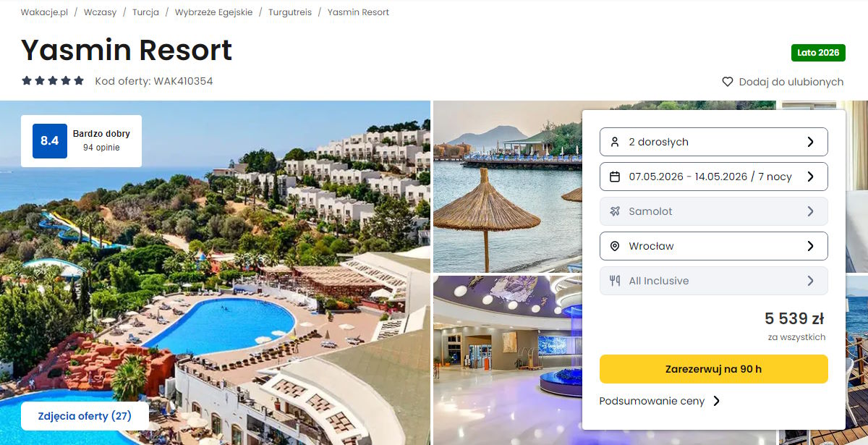Click the cutlery icon beside All Inclusive
Image resolution: width=868 pixels, height=445 pixels.
(615, 281)
